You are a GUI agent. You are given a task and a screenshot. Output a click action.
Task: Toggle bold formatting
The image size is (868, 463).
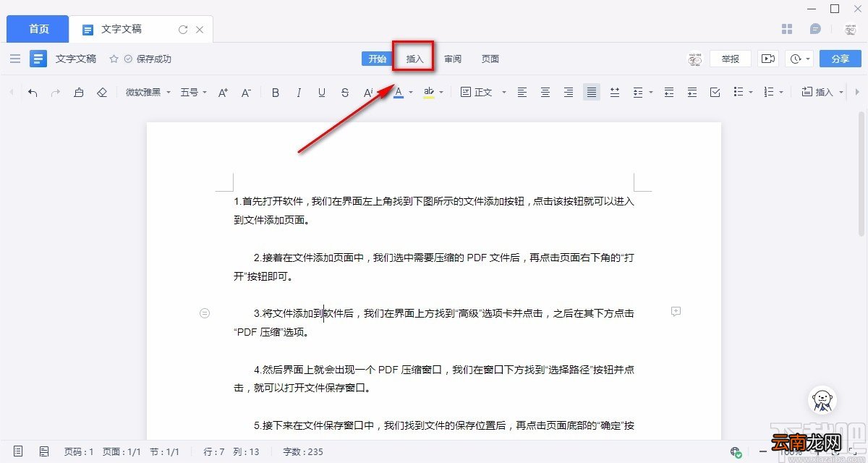pos(275,92)
